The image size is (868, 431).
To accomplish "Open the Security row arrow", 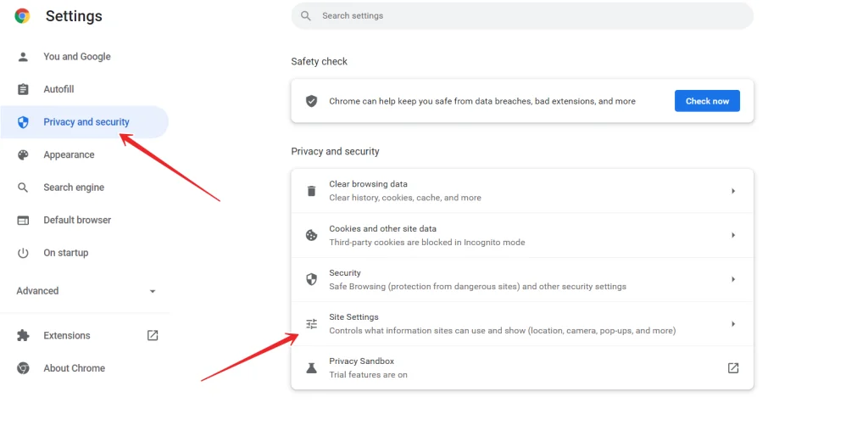I will pyautogui.click(x=733, y=279).
